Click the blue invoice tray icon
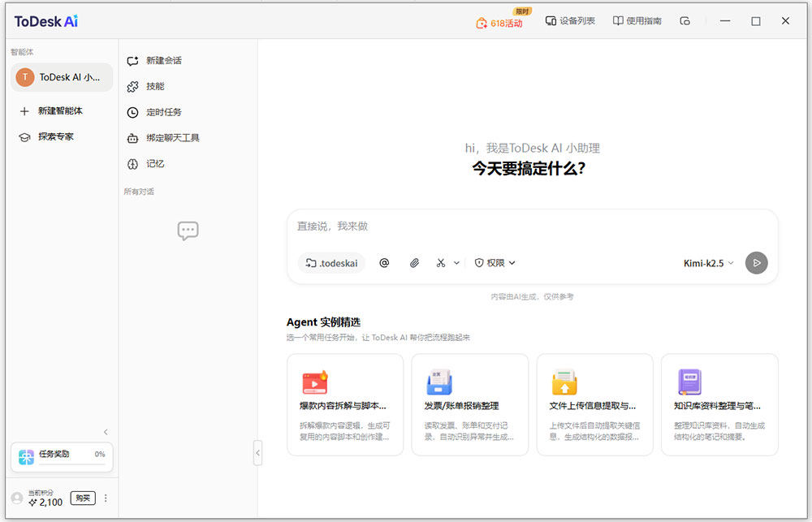 [439, 382]
